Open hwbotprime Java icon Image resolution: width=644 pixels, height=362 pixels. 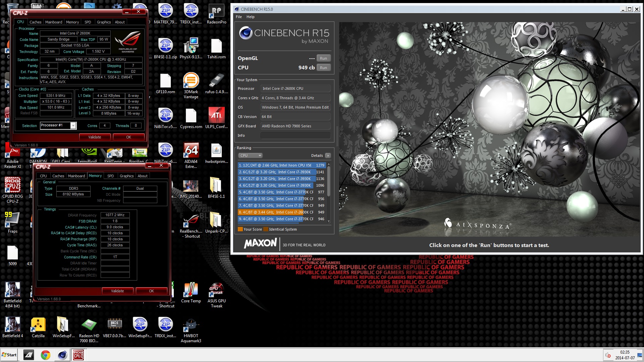point(216,154)
